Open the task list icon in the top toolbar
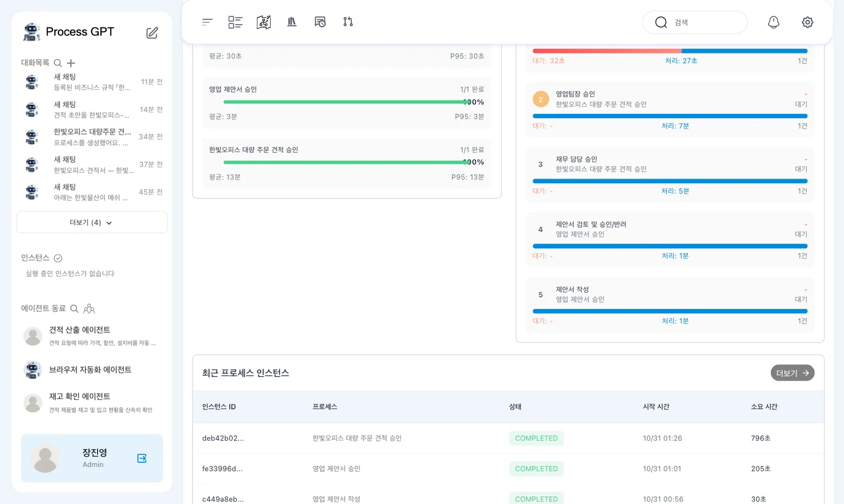The height and width of the screenshot is (504, 844). [x=235, y=22]
